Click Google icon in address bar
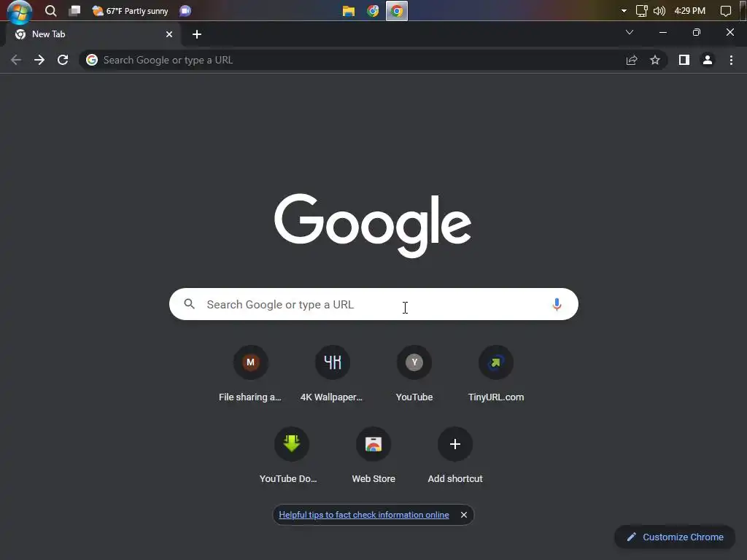This screenshot has height=560, width=747. click(92, 60)
